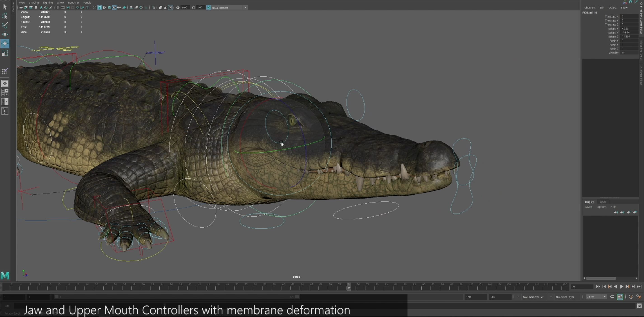The width and height of the screenshot is (644, 317).
Task: Open the No Character Set dropdown
Action: (535, 297)
